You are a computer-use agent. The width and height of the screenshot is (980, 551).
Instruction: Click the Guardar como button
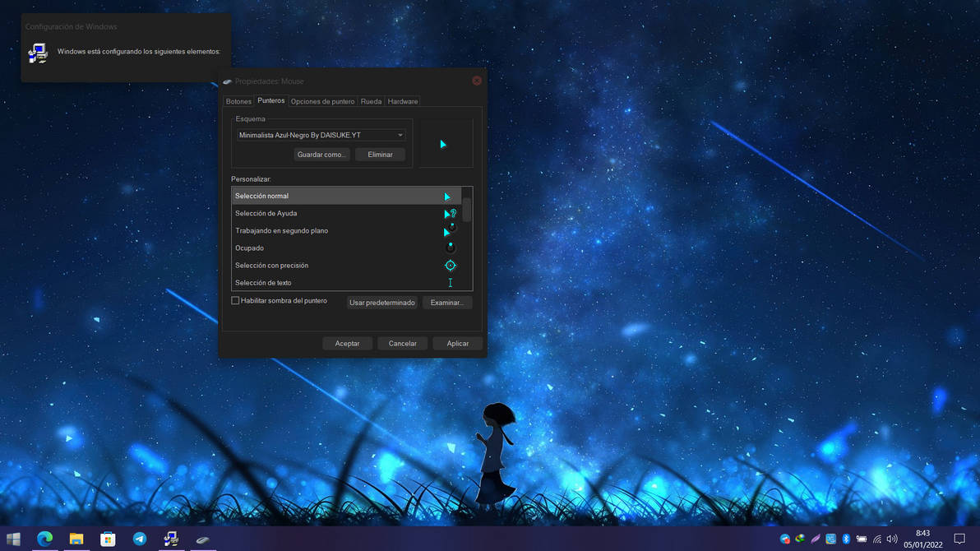pos(321,155)
